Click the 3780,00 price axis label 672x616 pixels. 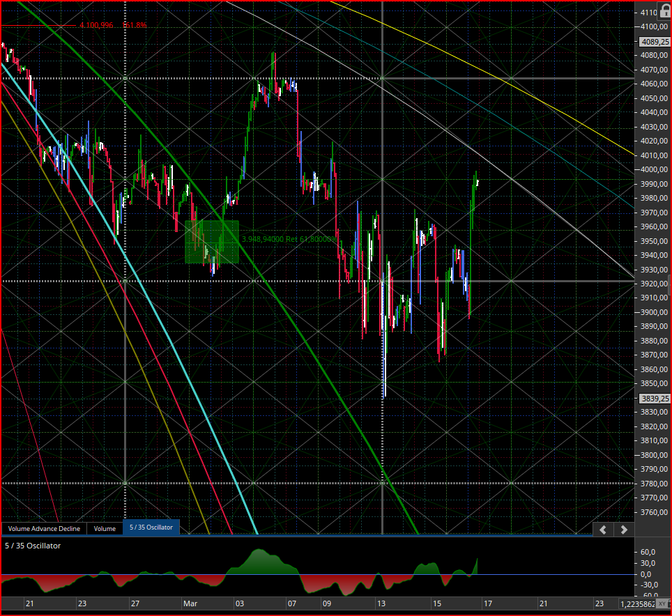coord(654,484)
